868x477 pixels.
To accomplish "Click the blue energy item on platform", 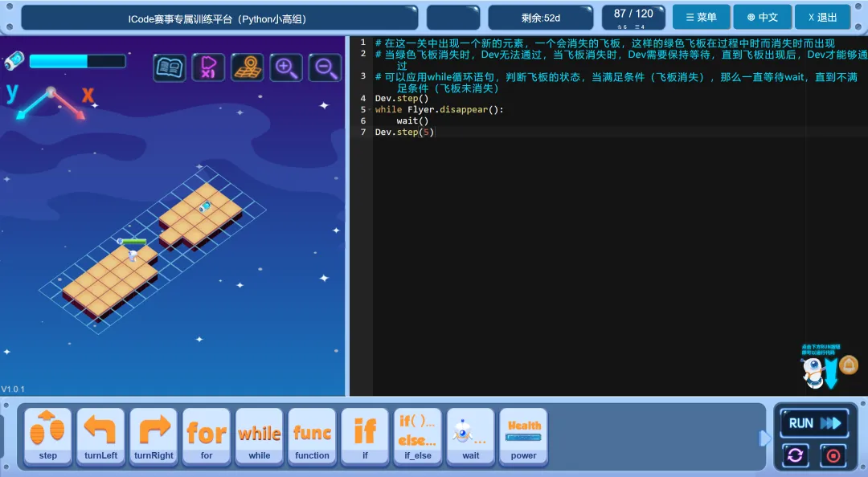I will click(205, 206).
